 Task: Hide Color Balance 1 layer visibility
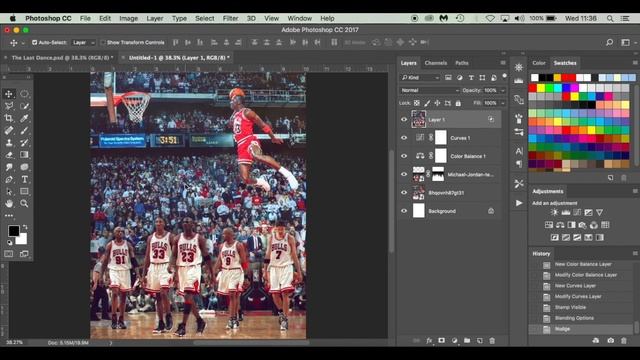click(x=404, y=156)
